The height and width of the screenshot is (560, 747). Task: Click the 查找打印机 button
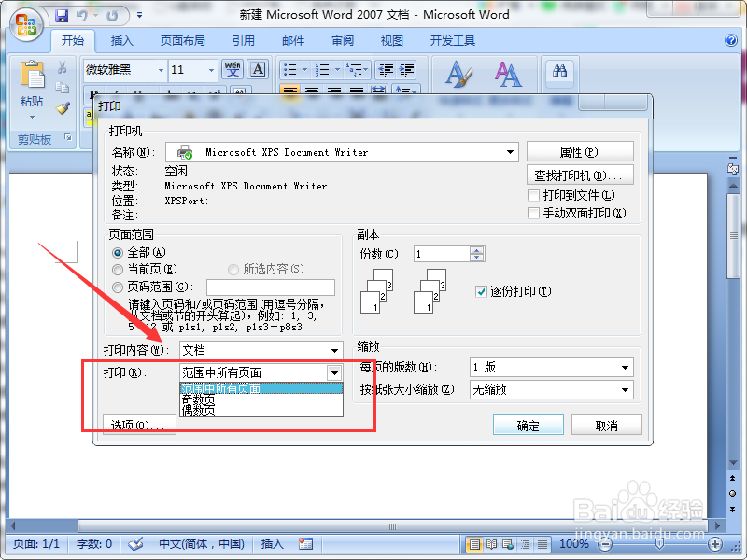(580, 175)
